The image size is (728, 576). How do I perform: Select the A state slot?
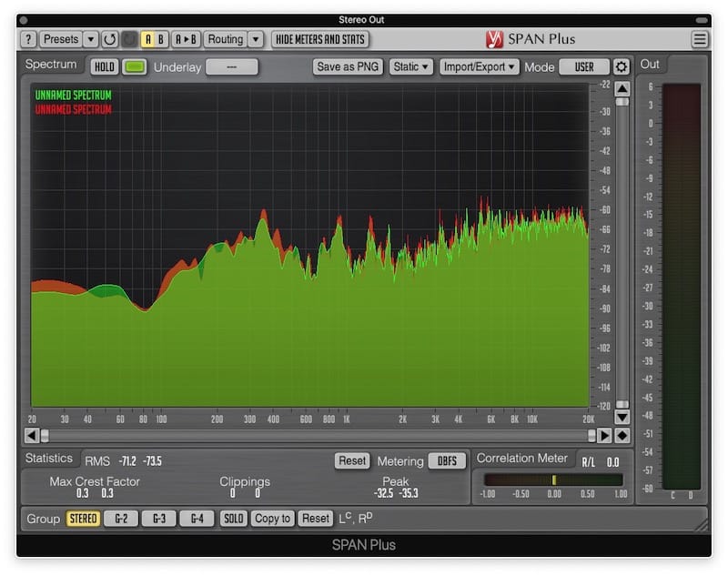(147, 39)
